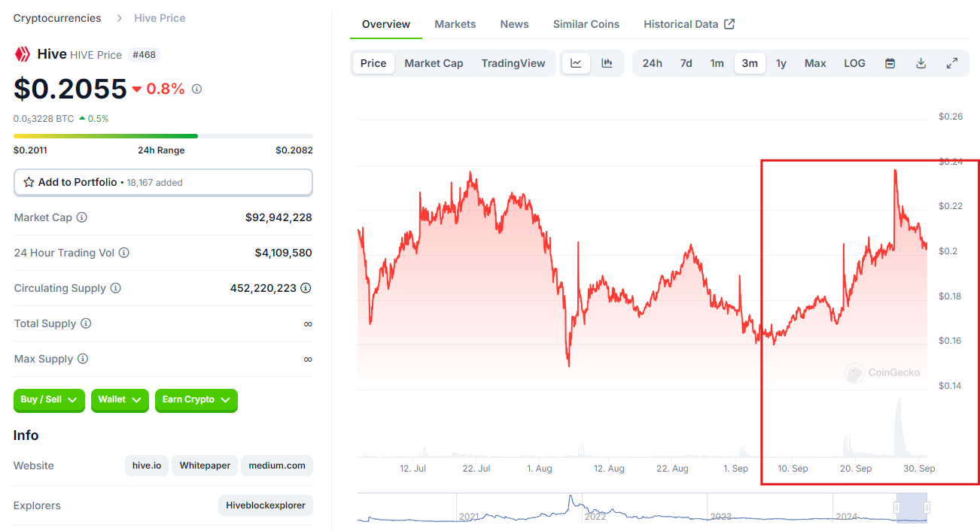Open the 24 Hour Trading Vol info icon
980x531 pixels.
(124, 253)
